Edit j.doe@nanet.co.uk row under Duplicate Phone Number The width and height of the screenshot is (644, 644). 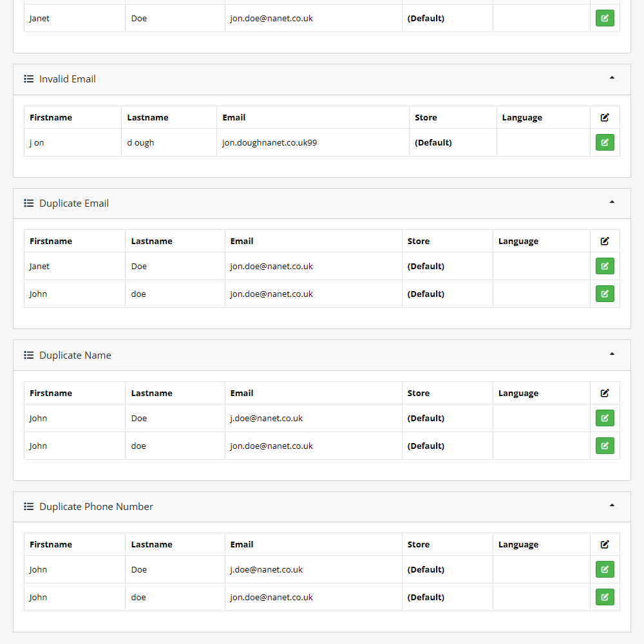tap(605, 569)
